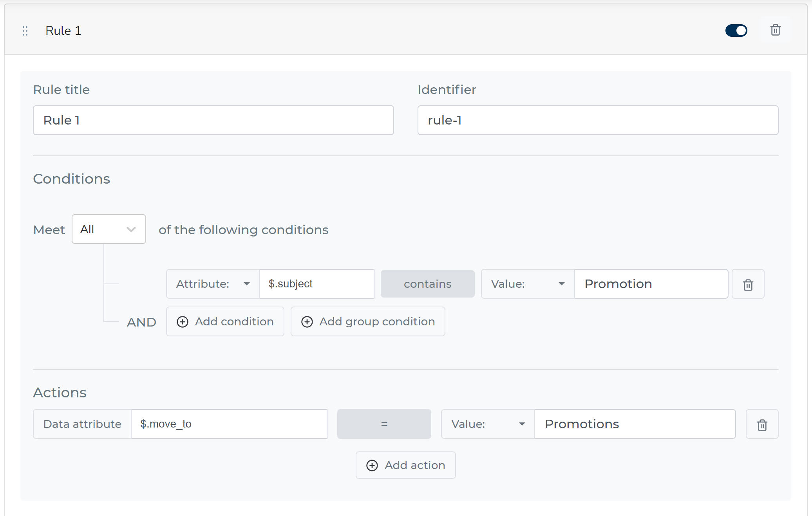Click the contains operator button
The image size is (812, 516).
coord(427,284)
